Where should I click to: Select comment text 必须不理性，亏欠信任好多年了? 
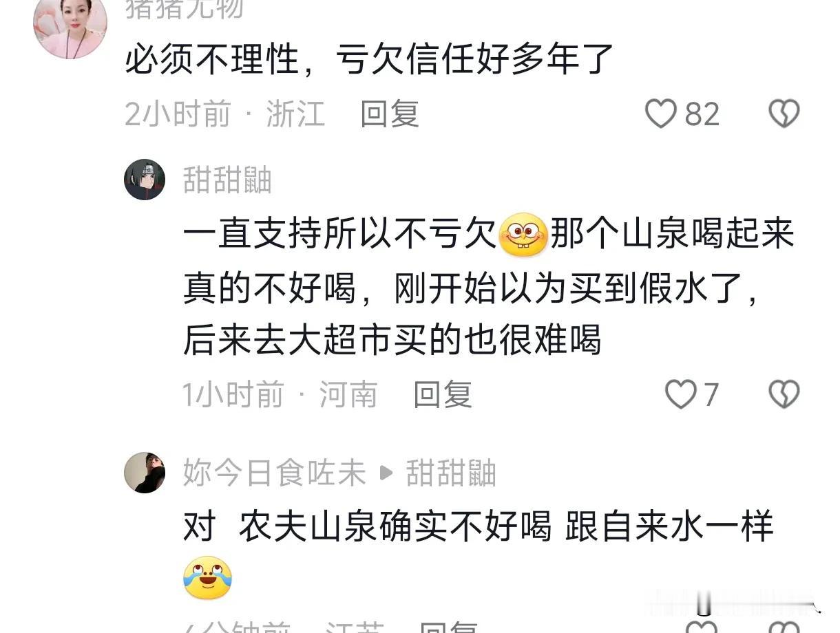(369, 60)
